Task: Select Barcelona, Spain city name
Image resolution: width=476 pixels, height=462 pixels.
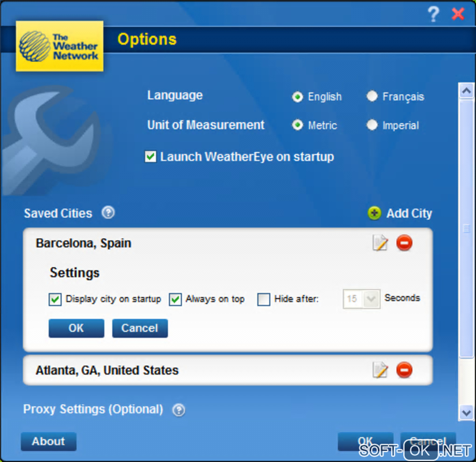Action: point(84,243)
